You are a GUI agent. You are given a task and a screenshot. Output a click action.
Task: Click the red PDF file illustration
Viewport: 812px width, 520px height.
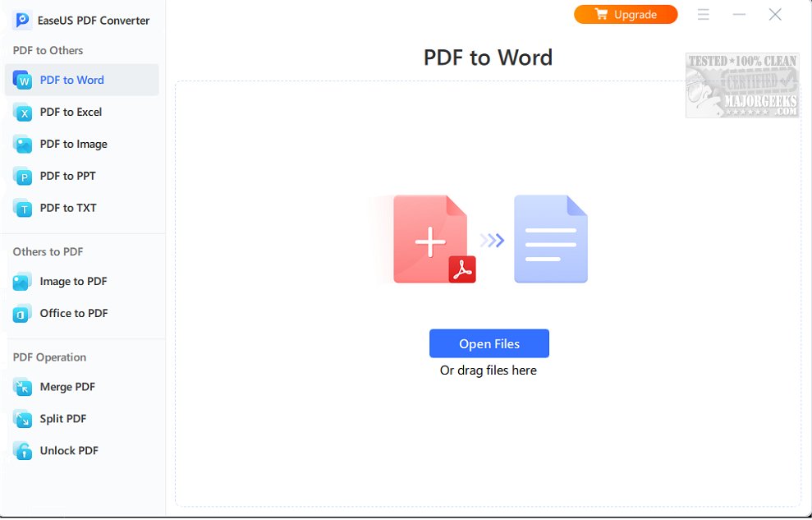click(427, 239)
